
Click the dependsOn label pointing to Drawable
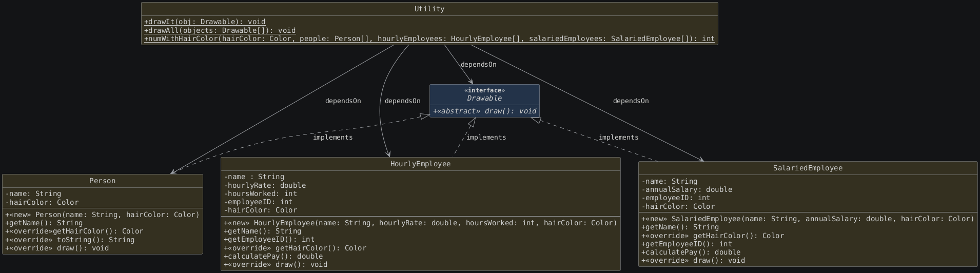pyautogui.click(x=478, y=65)
